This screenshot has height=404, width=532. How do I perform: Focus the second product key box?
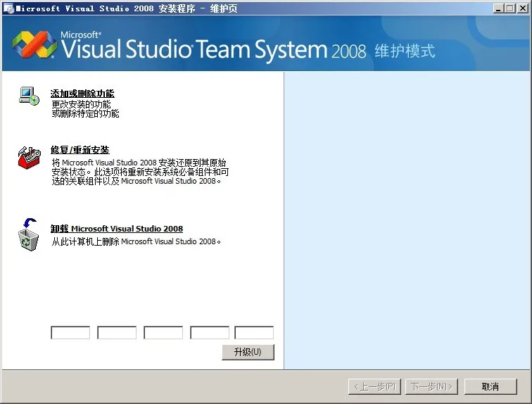tap(117, 333)
